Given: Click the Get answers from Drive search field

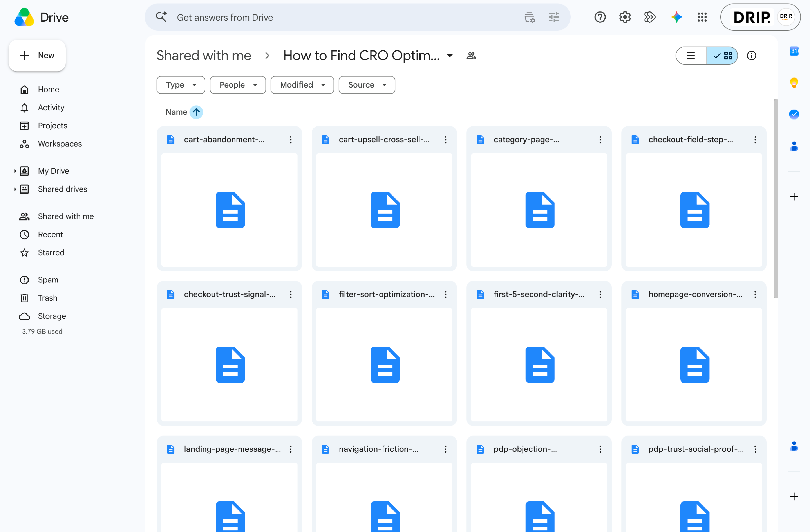Looking at the screenshot, I should (x=357, y=17).
